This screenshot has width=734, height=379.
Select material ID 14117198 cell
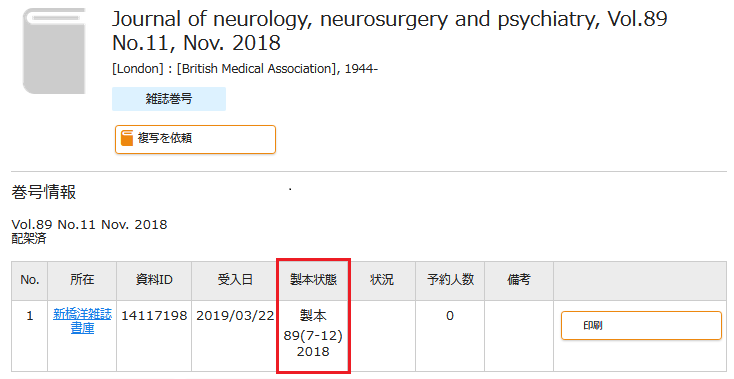point(154,316)
